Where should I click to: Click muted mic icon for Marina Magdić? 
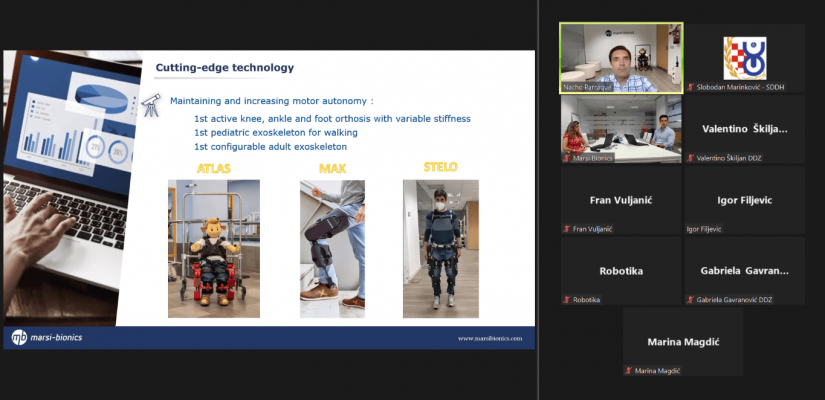click(629, 371)
